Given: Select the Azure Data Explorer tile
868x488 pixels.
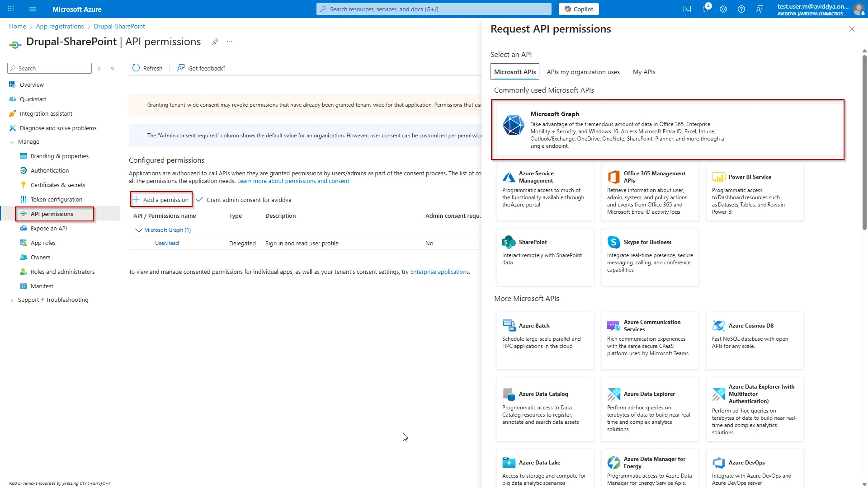Looking at the screenshot, I should (650, 409).
